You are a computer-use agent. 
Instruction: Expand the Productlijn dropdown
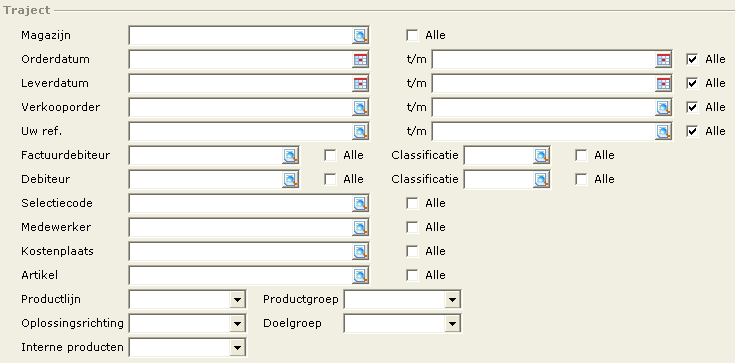237,299
